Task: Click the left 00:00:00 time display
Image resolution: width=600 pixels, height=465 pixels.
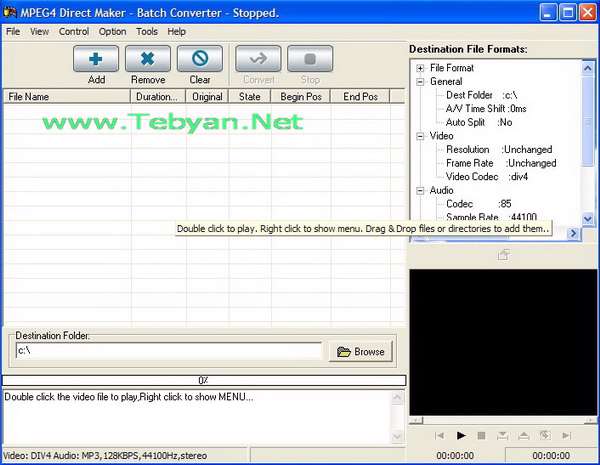Action: point(455,455)
